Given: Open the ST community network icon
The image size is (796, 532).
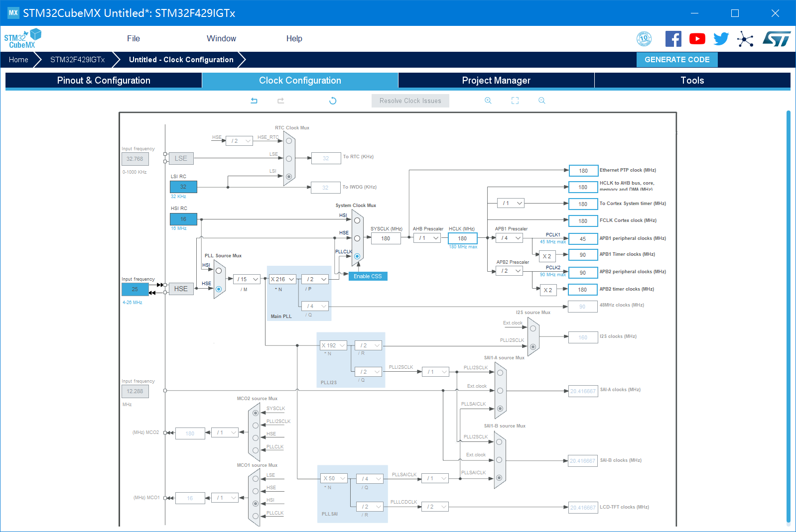Looking at the screenshot, I should pyautogui.click(x=745, y=39).
